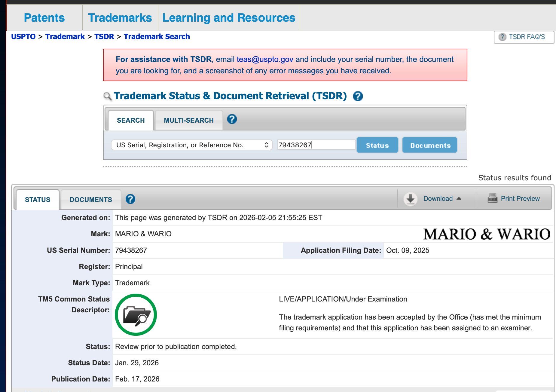This screenshot has width=556, height=392.
Task: Open the DOCUMENTS results tab
Action: click(90, 200)
